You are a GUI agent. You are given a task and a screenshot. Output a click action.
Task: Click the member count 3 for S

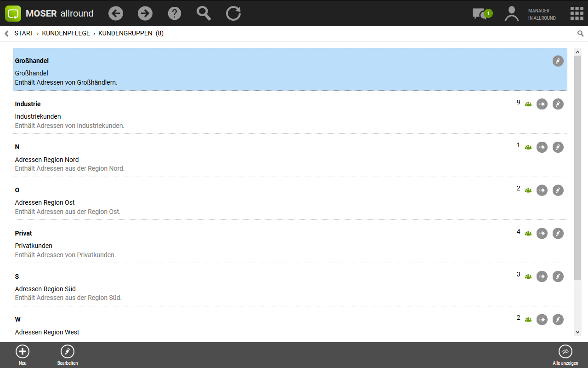point(519,274)
